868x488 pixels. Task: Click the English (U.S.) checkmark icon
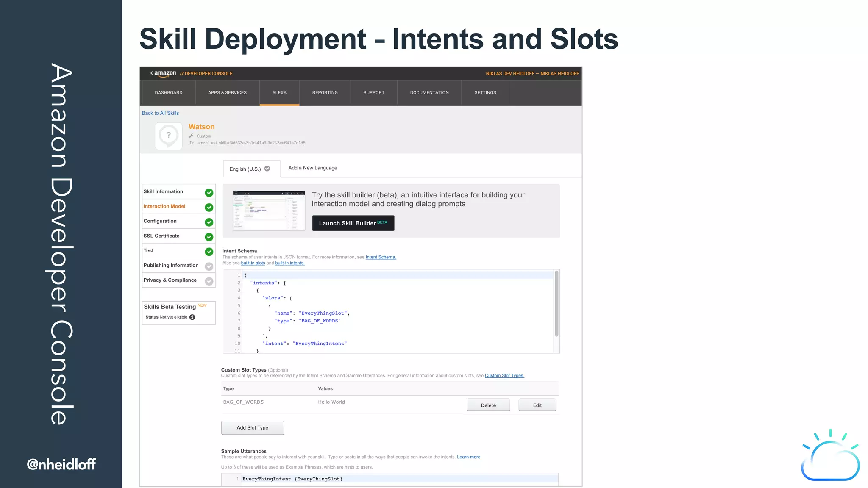click(267, 169)
